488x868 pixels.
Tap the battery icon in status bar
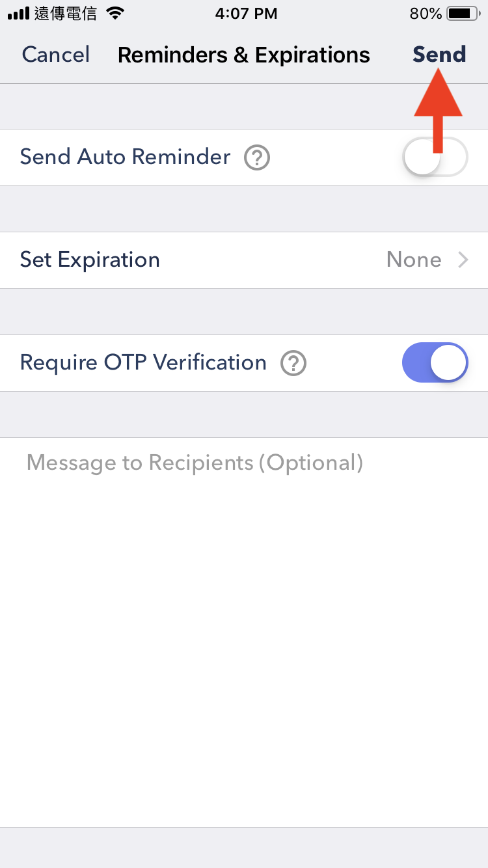pos(464,14)
